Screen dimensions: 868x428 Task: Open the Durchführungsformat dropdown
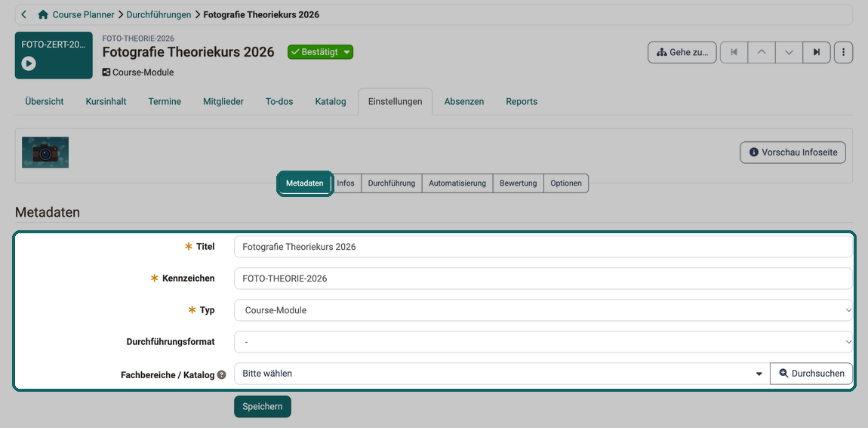click(x=543, y=342)
